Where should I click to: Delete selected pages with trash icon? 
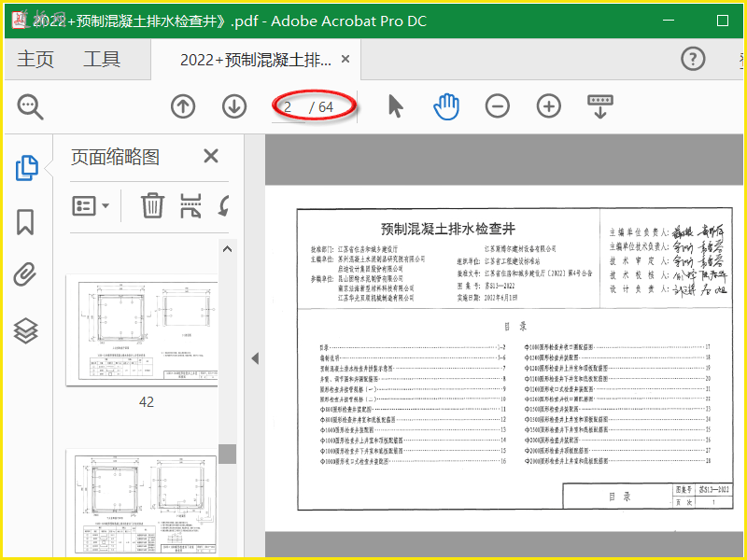152,205
